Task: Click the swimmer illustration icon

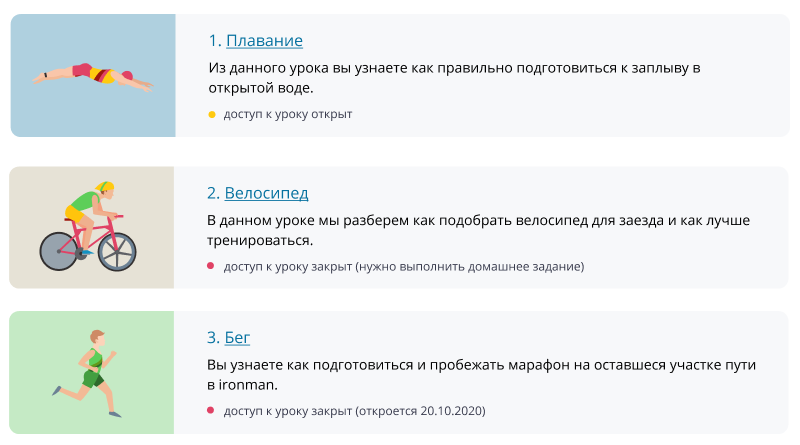Action: click(93, 77)
